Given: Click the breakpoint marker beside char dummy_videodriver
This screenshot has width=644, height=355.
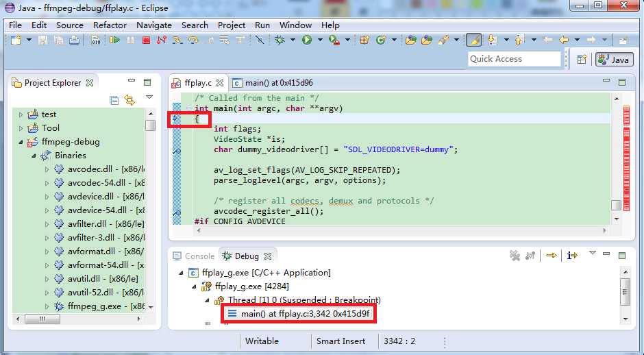Looking at the screenshot, I should [177, 151].
